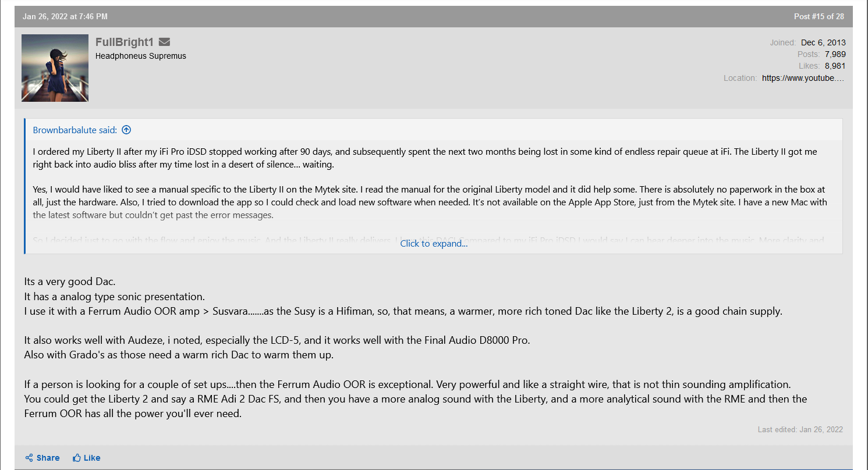Click the "Last edited: Jan 26, 2022" note
This screenshot has height=470, width=868.
pos(800,429)
